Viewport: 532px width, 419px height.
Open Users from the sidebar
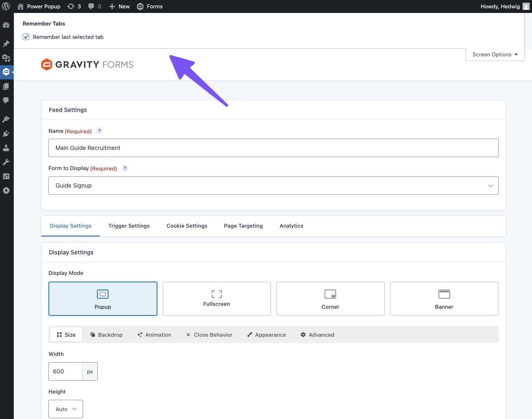pos(6,148)
